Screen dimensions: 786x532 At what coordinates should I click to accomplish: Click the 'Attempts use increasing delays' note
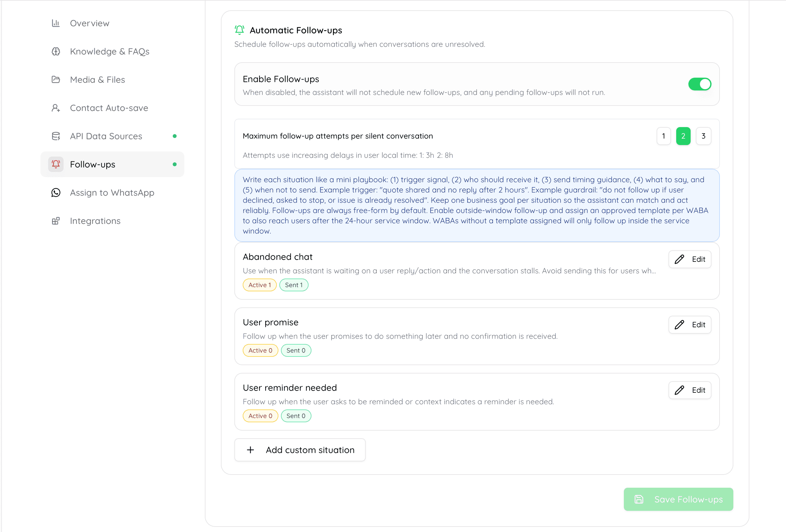[x=348, y=155]
